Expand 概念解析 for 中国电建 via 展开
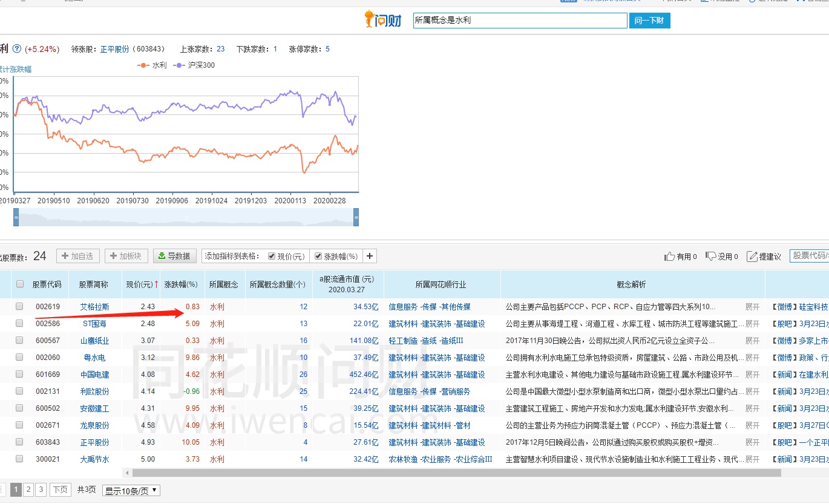829x504 pixels. point(753,374)
